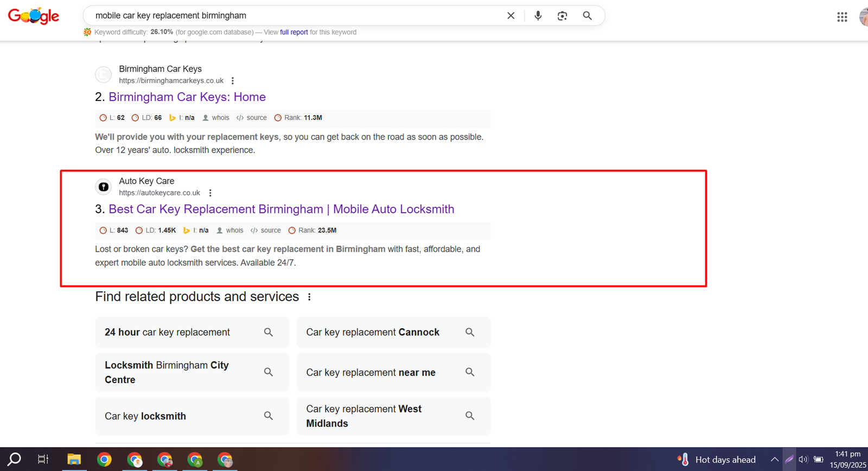This screenshot has width=868, height=471.
Task: Start voice search with the microphone icon
Action: (538, 16)
